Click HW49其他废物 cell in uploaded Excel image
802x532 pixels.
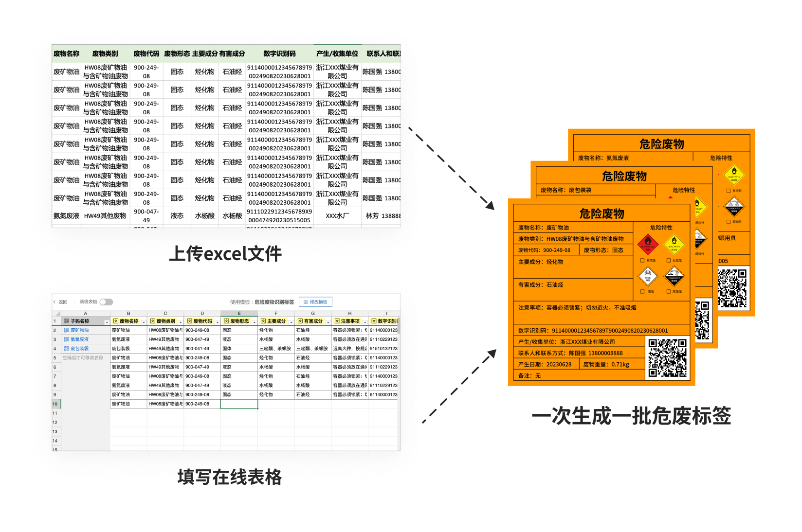point(105,216)
